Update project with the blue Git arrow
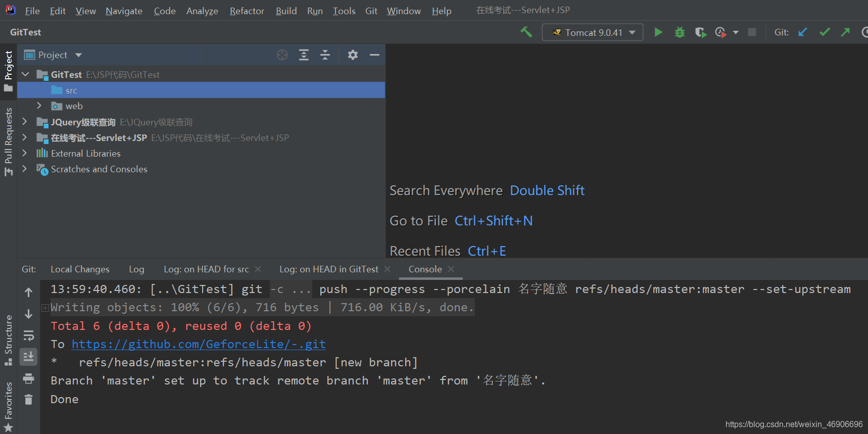Screen dimensions: 868x434 pyautogui.click(x=803, y=32)
